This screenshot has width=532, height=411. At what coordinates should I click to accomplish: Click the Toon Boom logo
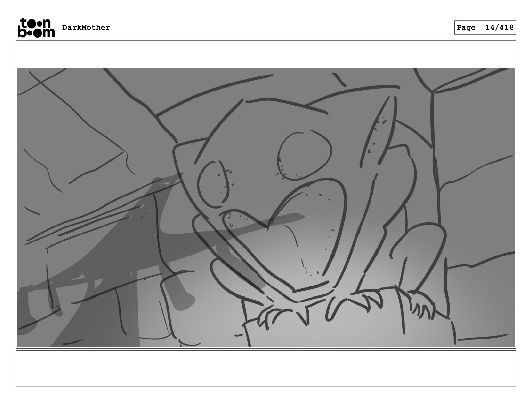36,28
